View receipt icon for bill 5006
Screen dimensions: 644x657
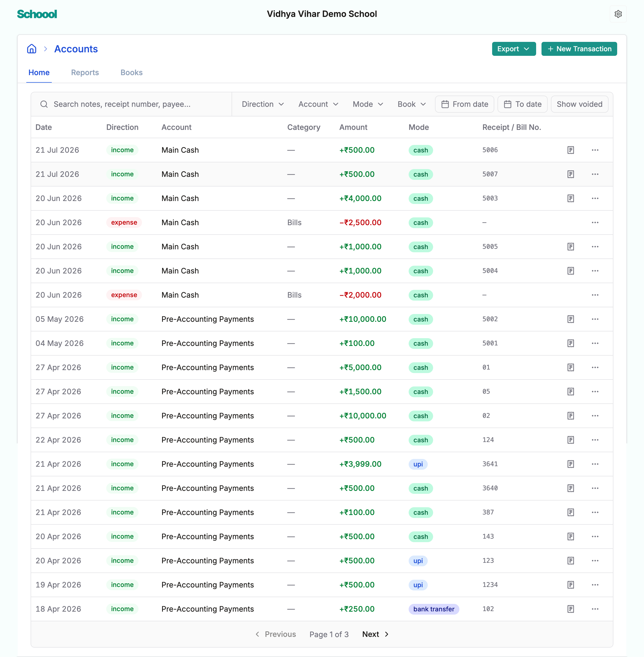point(570,150)
